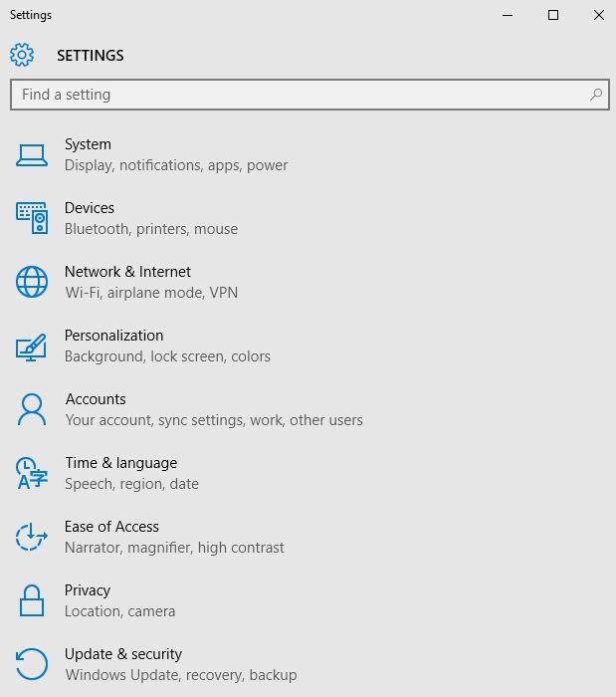Click 'Speech, region, date' description
Viewport: 616px width, 697px height.
[x=132, y=484]
